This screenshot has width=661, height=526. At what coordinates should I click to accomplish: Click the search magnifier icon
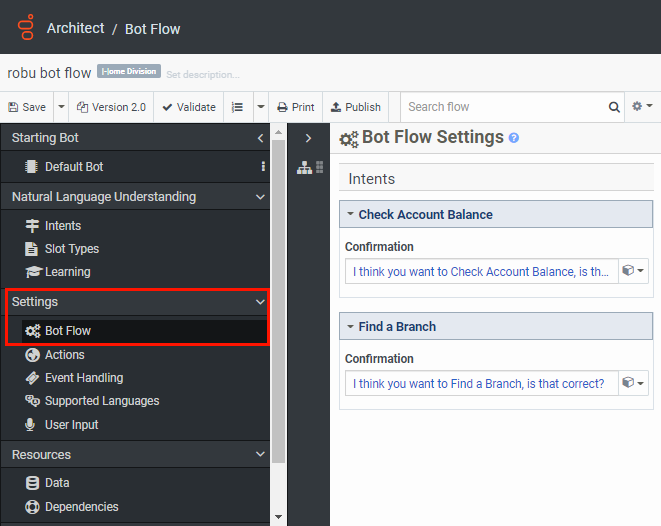point(614,107)
